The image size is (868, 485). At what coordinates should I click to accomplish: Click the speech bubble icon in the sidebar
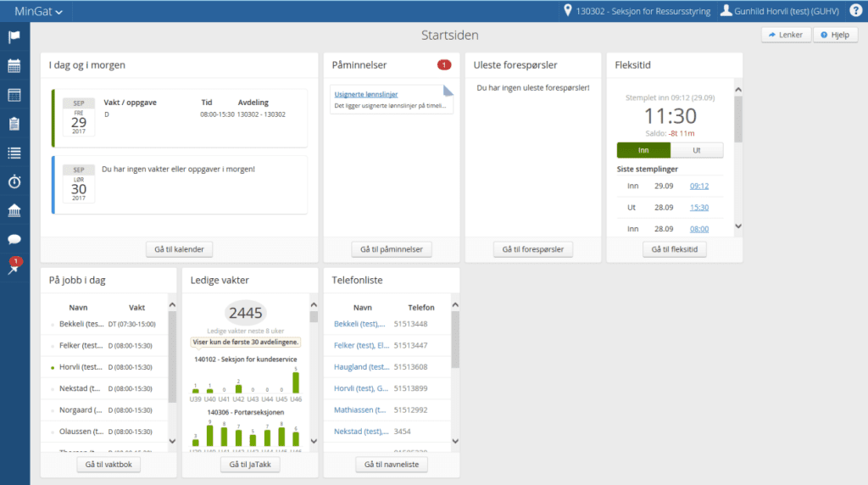14,239
